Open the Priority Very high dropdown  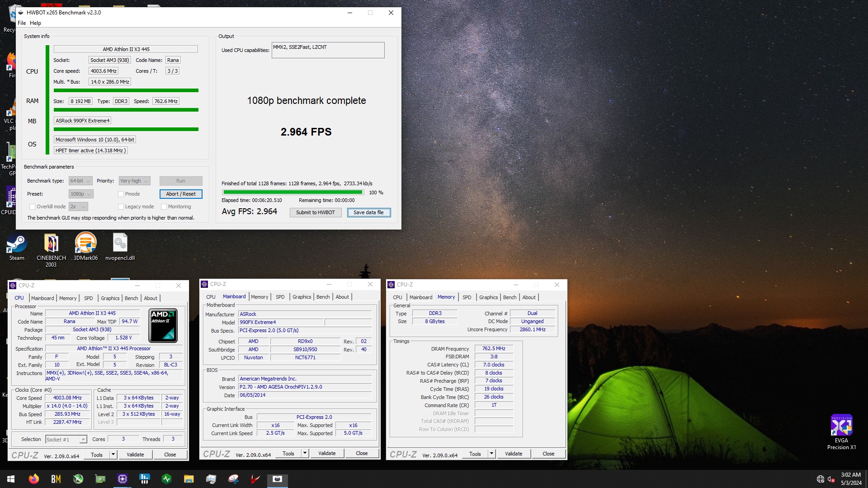point(134,181)
